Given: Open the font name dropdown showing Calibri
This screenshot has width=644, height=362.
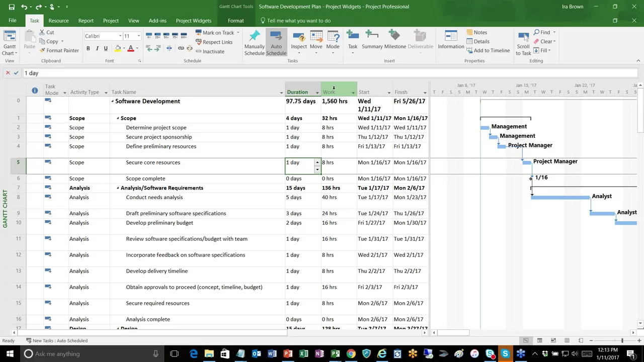Looking at the screenshot, I should pyautogui.click(x=120, y=36).
